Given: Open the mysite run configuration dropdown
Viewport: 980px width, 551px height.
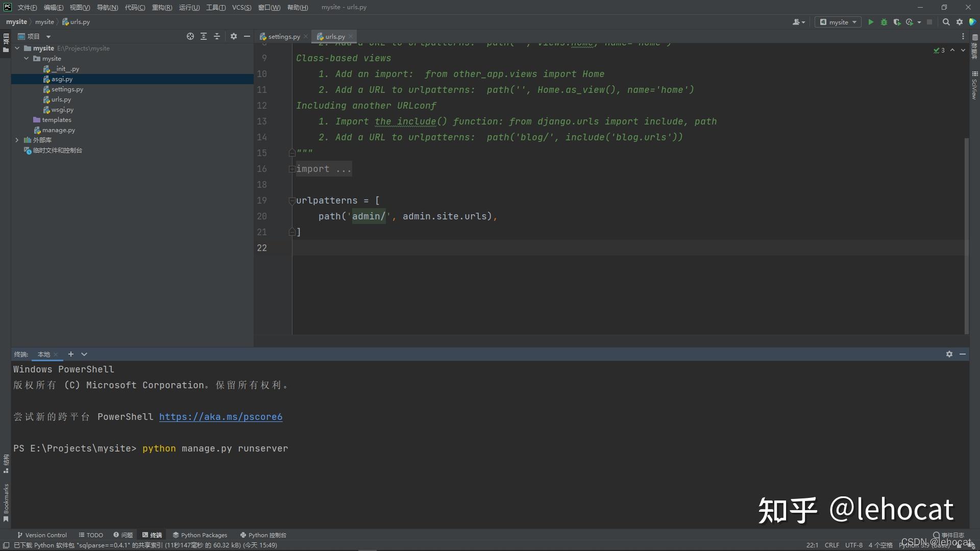Looking at the screenshot, I should click(838, 22).
